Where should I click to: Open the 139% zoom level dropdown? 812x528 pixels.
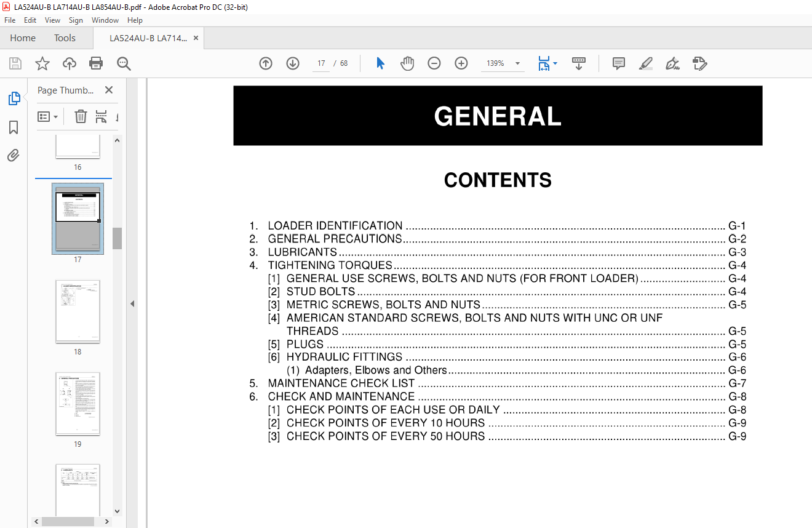tap(517, 63)
